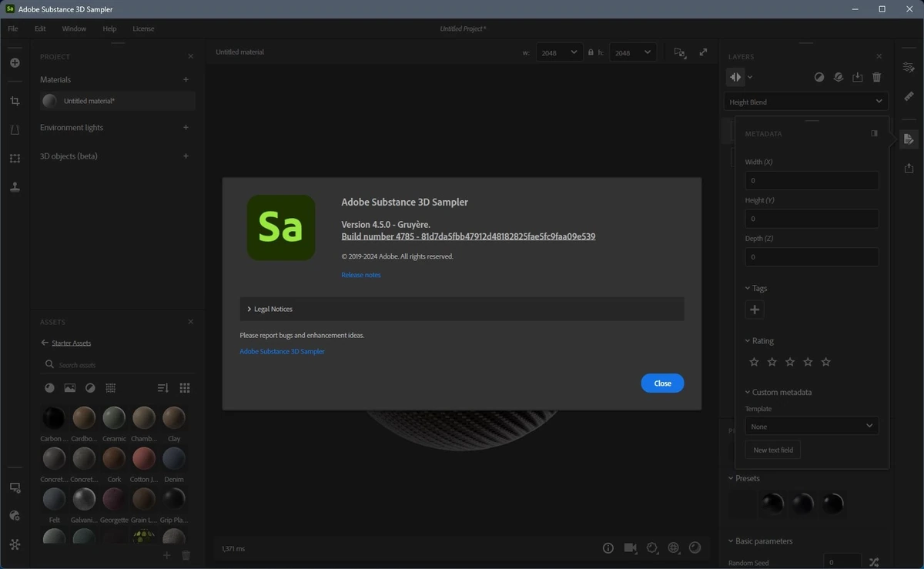924x569 pixels.
Task: Click the shuffle icon beside Random Seed
Action: point(874,562)
